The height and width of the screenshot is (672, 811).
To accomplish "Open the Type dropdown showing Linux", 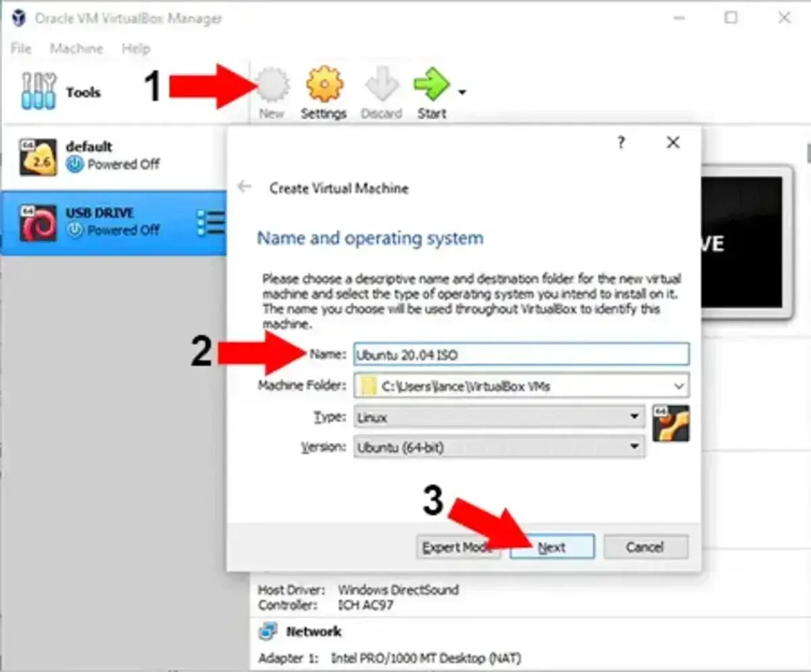I will (x=499, y=417).
